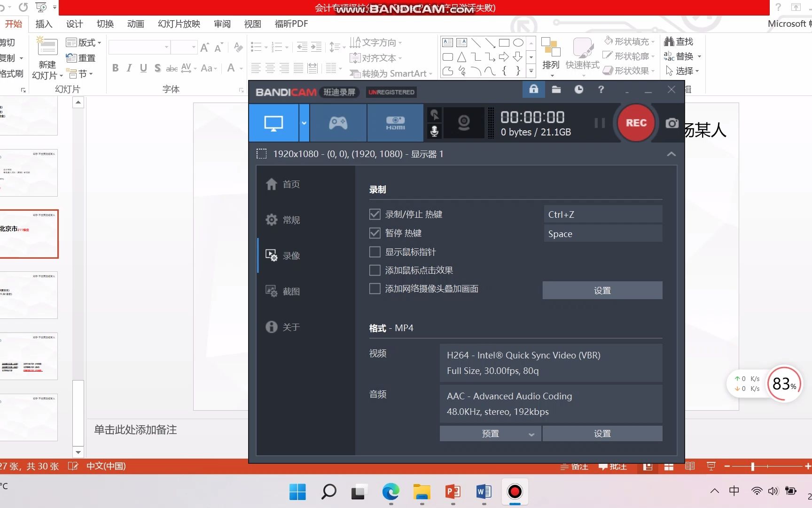Open the 版式 layout dropdown

click(x=84, y=43)
